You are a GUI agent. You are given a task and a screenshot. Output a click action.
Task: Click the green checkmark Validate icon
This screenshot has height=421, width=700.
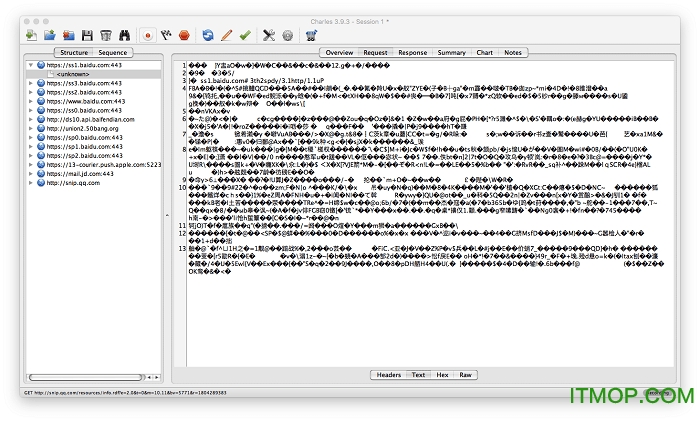tap(246, 35)
